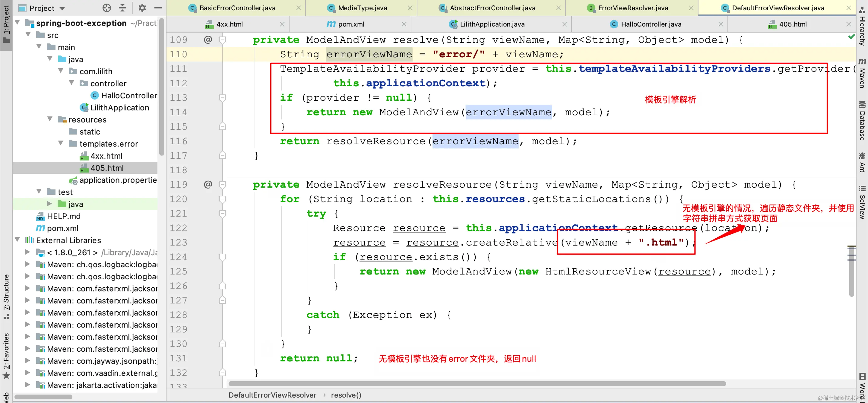
Task: Collapse External Libraries node
Action: [17, 240]
